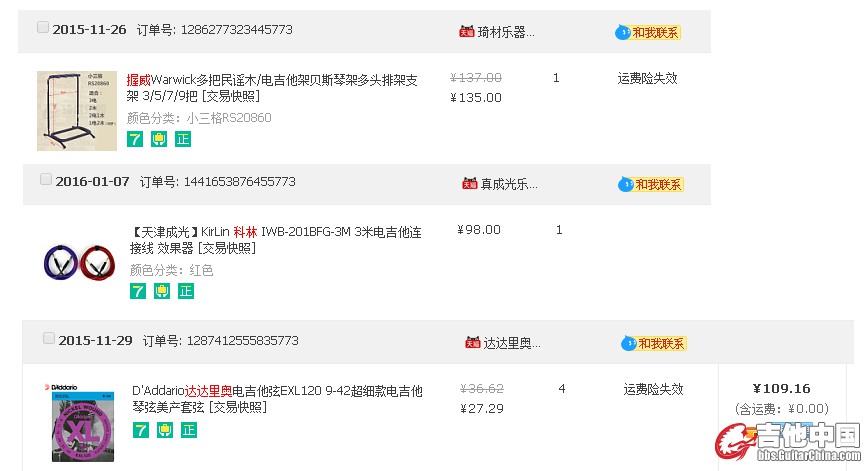This screenshot has width=868, height=471.
Task: Open the guitar rack product thumbnail
Action: pos(77,111)
